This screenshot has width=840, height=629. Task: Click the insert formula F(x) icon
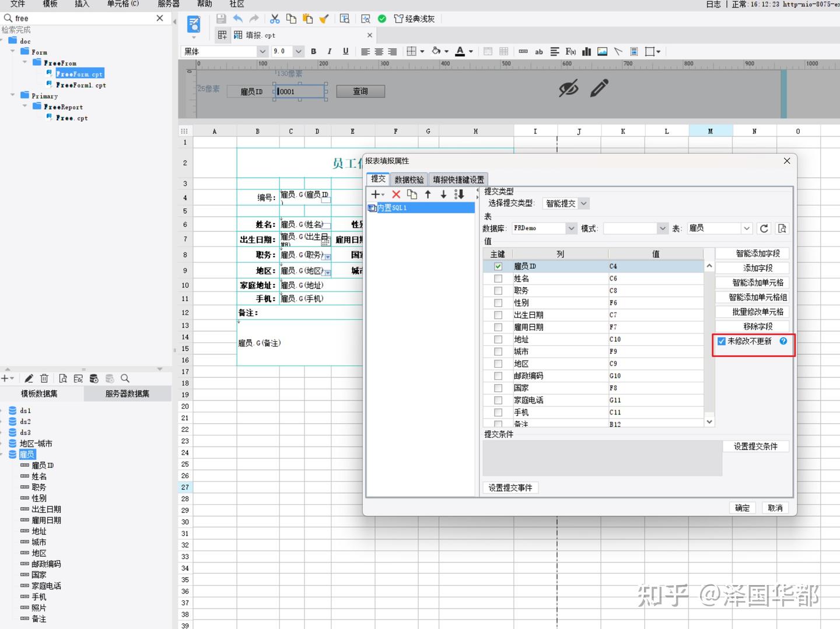570,51
